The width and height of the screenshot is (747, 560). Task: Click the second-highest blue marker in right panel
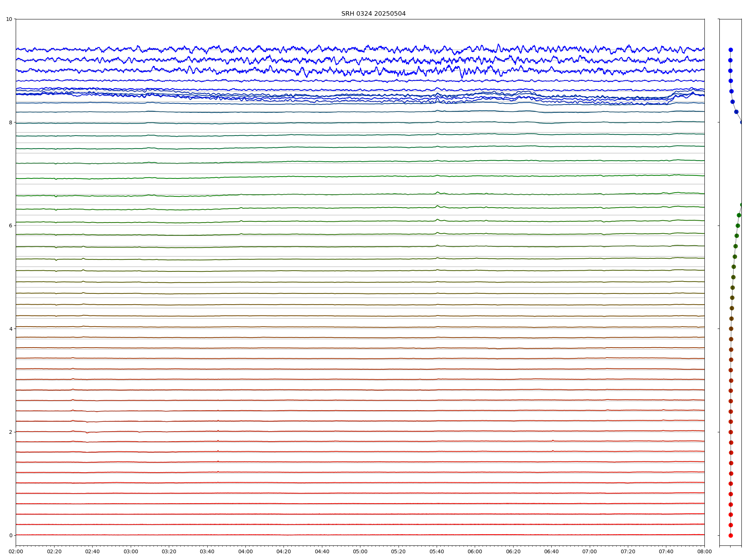tap(730, 60)
